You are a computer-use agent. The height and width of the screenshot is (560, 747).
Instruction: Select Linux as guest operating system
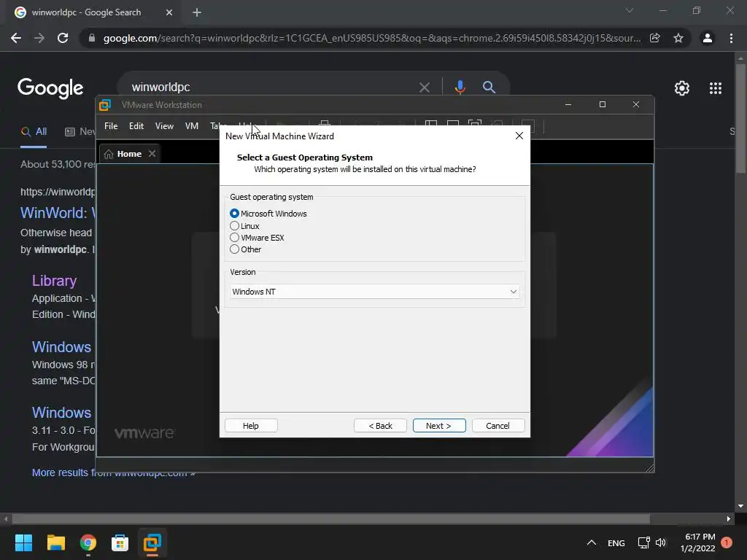(x=234, y=226)
